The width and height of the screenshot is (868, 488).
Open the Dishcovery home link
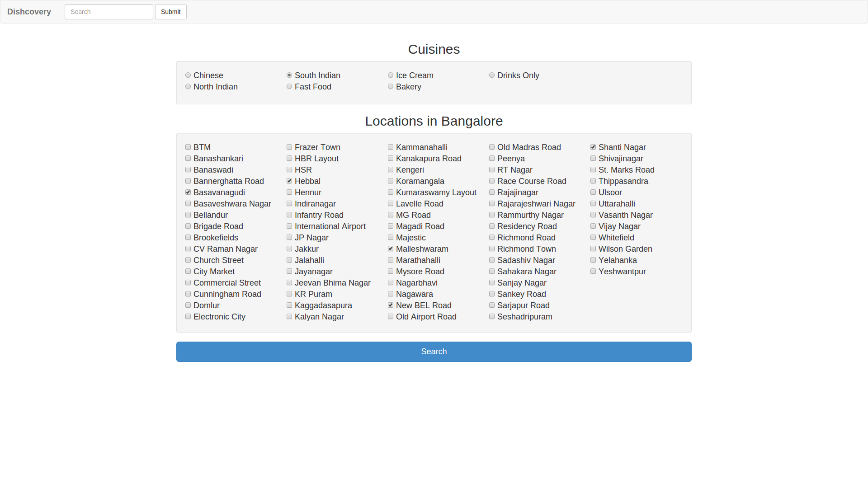point(29,12)
